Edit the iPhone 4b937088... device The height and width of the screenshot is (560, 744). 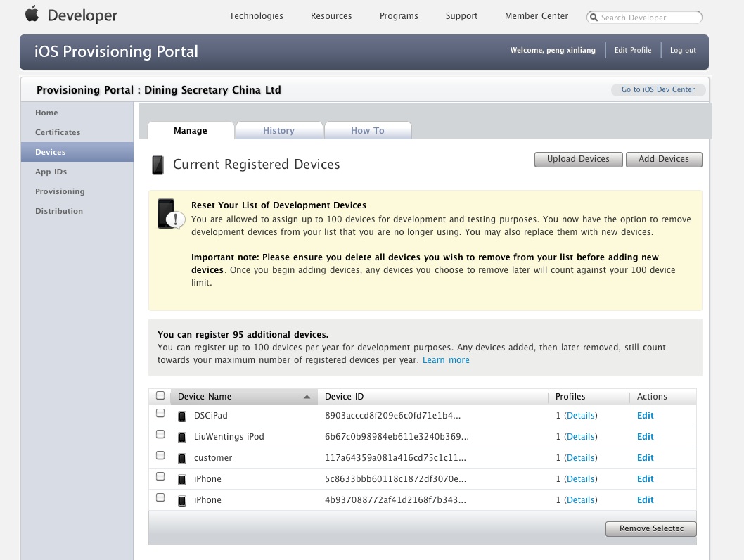point(646,500)
